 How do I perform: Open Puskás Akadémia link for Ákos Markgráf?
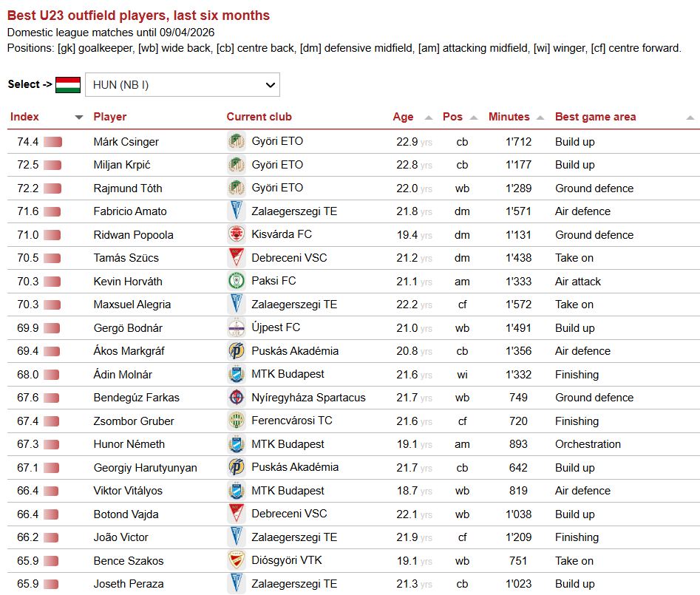click(x=295, y=351)
